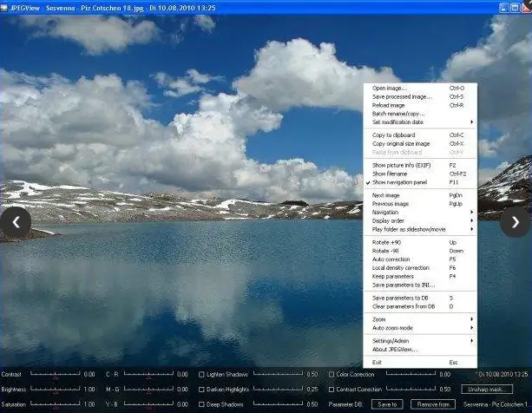Click the Unsharp mask... button
Image resolution: width=532 pixels, height=413 pixels.
point(486,390)
